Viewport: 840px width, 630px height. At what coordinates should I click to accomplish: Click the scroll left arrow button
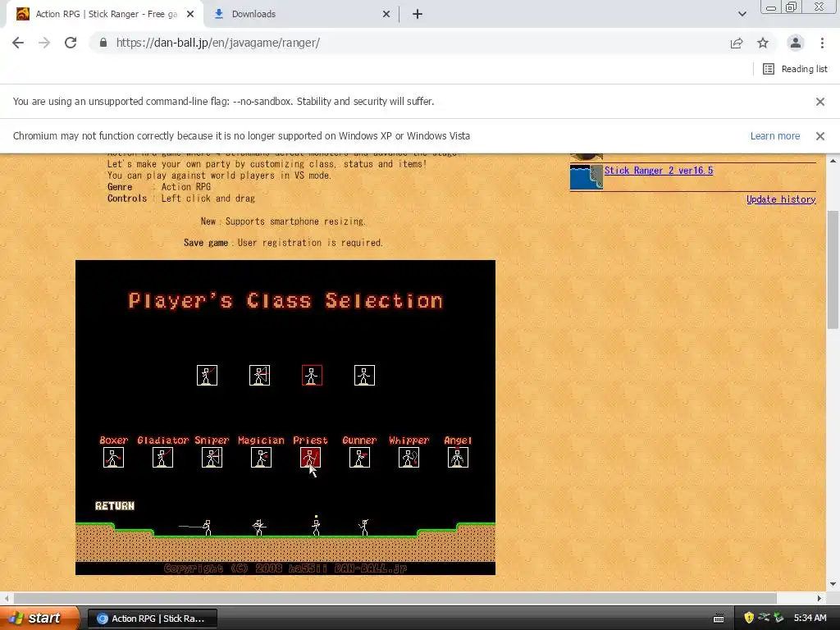(7, 598)
